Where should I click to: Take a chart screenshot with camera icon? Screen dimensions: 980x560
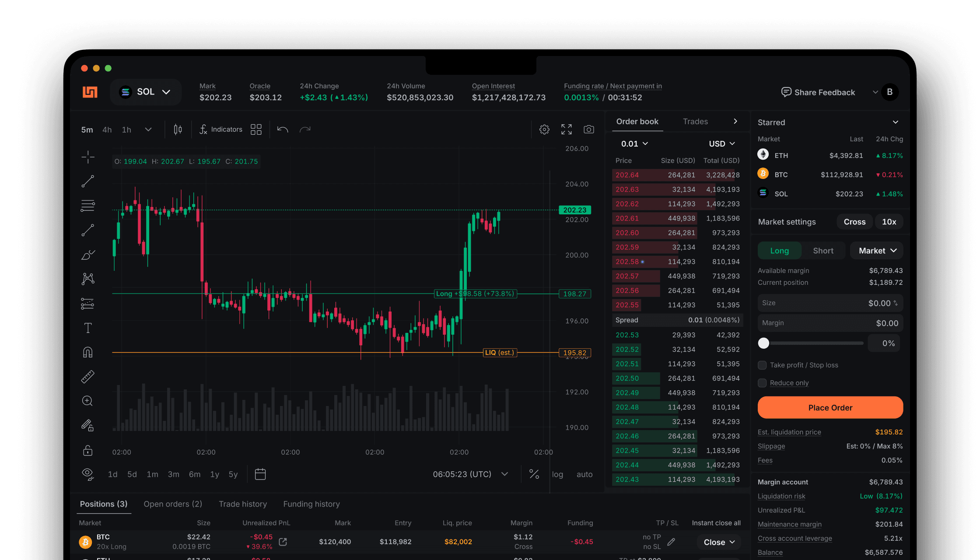click(589, 129)
